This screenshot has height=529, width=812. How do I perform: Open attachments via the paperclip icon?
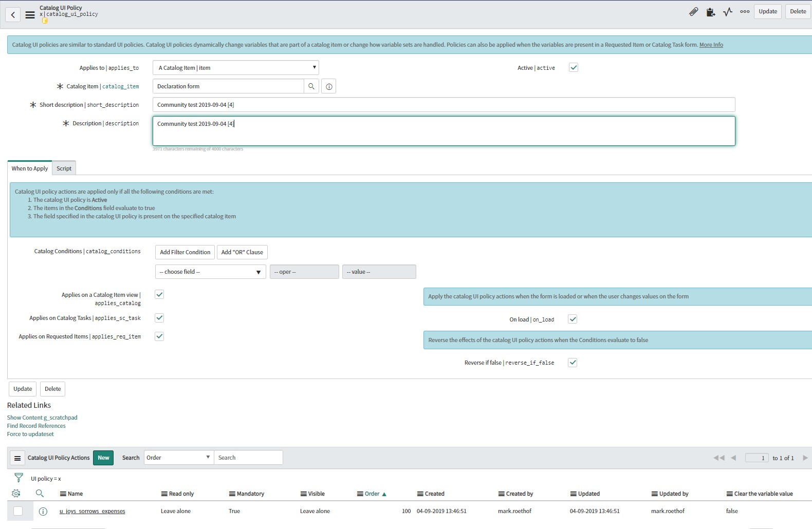click(693, 11)
